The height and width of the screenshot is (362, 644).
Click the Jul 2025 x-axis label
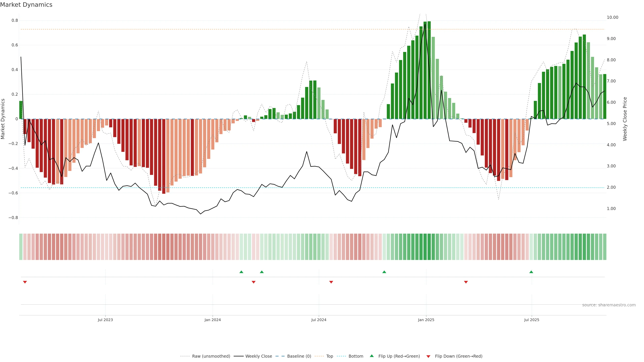(531, 320)
